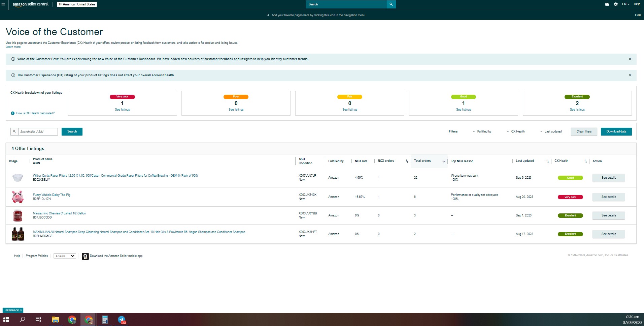Click the Amazon Seller Central logo
The height and width of the screenshot is (326, 644).
point(30,4)
